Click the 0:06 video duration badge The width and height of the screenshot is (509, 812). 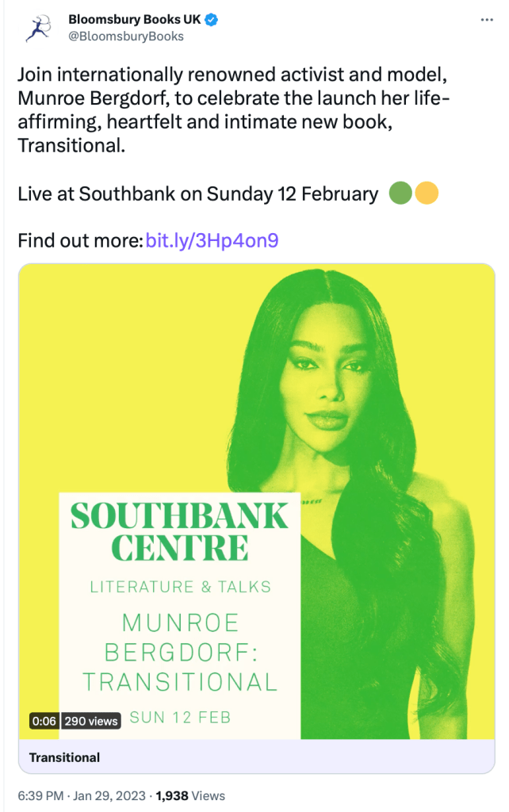tap(42, 721)
